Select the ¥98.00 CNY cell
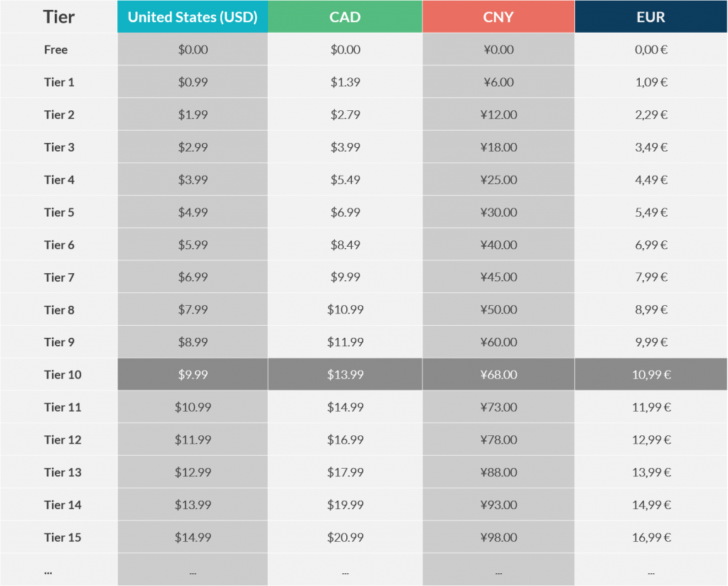The width and height of the screenshot is (728, 586). pyautogui.click(x=498, y=537)
